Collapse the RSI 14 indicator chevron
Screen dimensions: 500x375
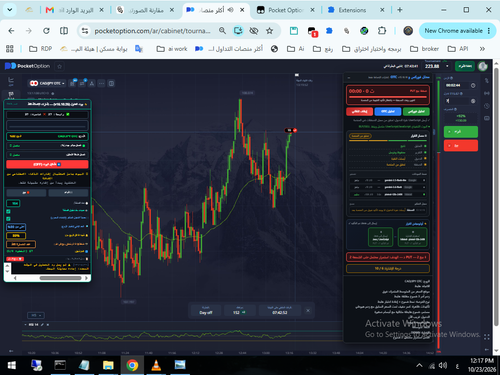pos(26,325)
